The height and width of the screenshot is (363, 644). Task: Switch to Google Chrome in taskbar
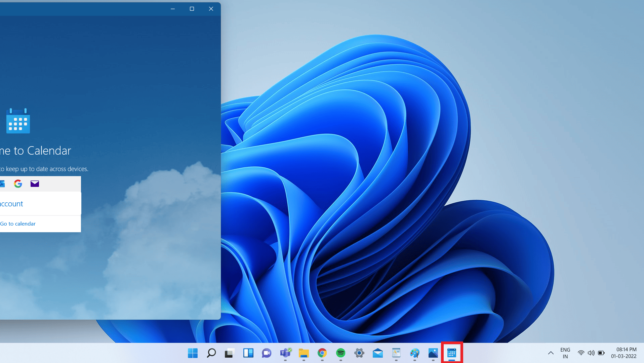(322, 353)
